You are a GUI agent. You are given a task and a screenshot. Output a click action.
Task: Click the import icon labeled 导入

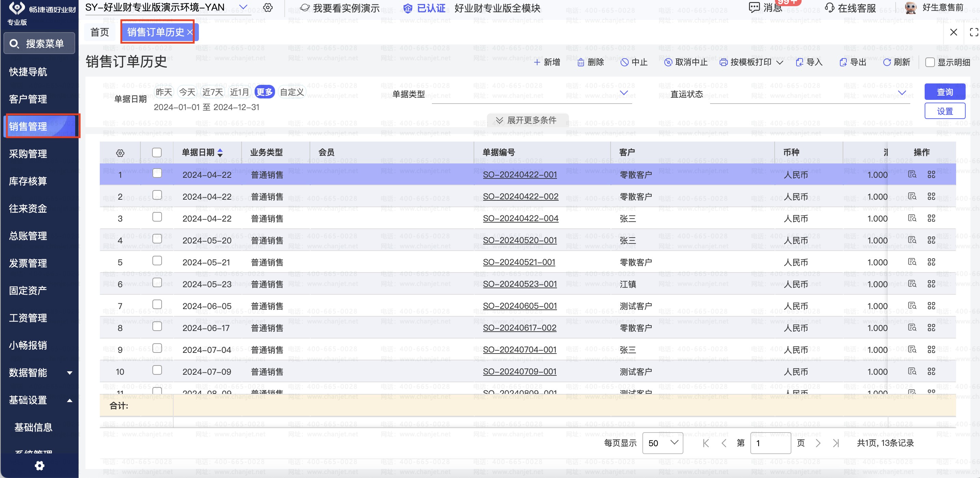(799, 63)
